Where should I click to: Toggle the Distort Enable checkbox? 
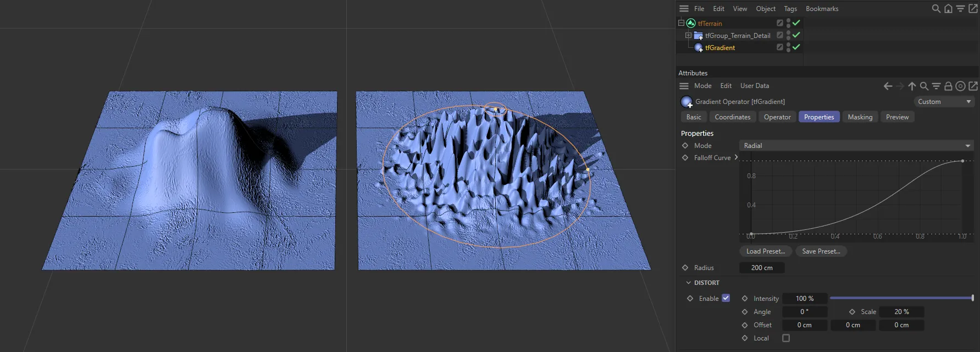point(726,298)
